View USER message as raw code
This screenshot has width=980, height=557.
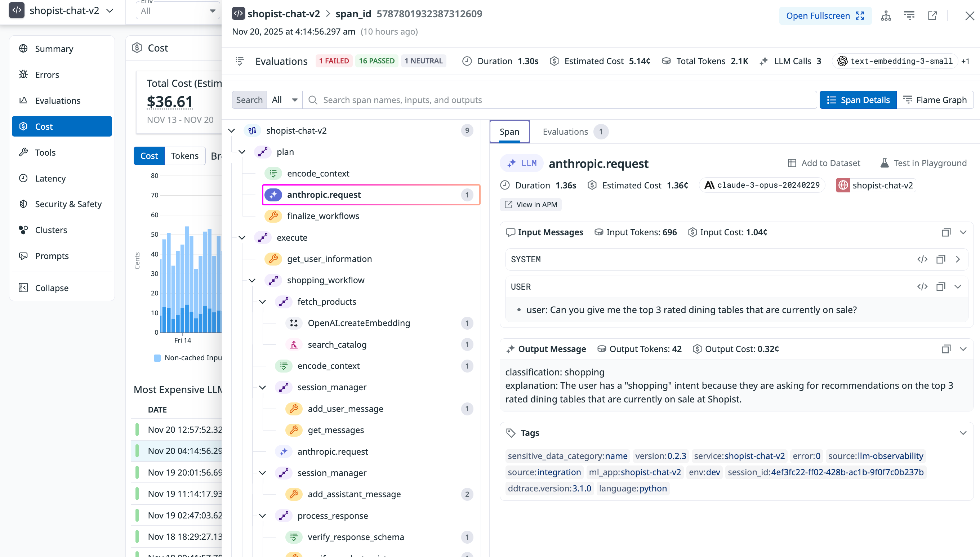[x=922, y=286]
